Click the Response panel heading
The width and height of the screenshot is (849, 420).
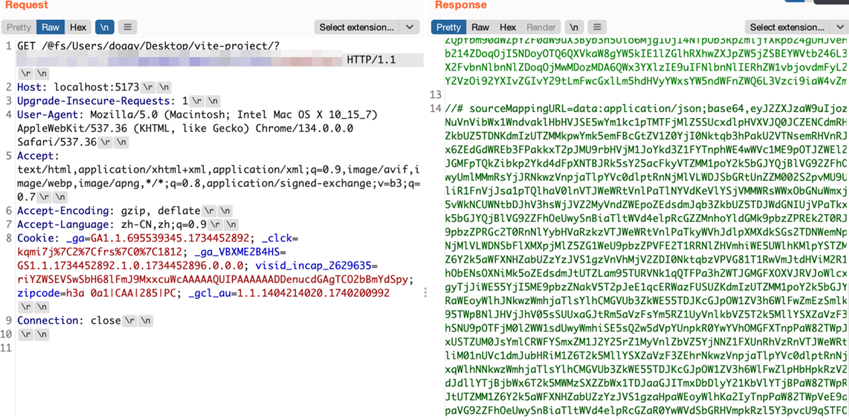point(461,5)
